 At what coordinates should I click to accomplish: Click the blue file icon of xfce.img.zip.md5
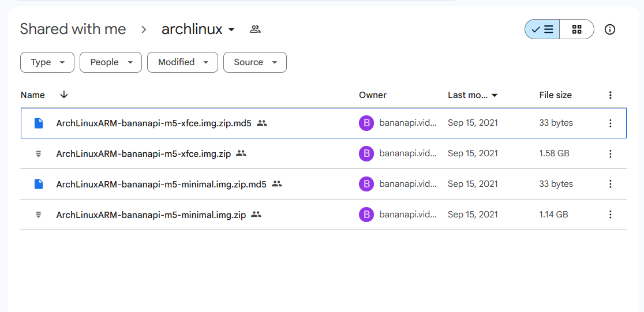pos(38,123)
